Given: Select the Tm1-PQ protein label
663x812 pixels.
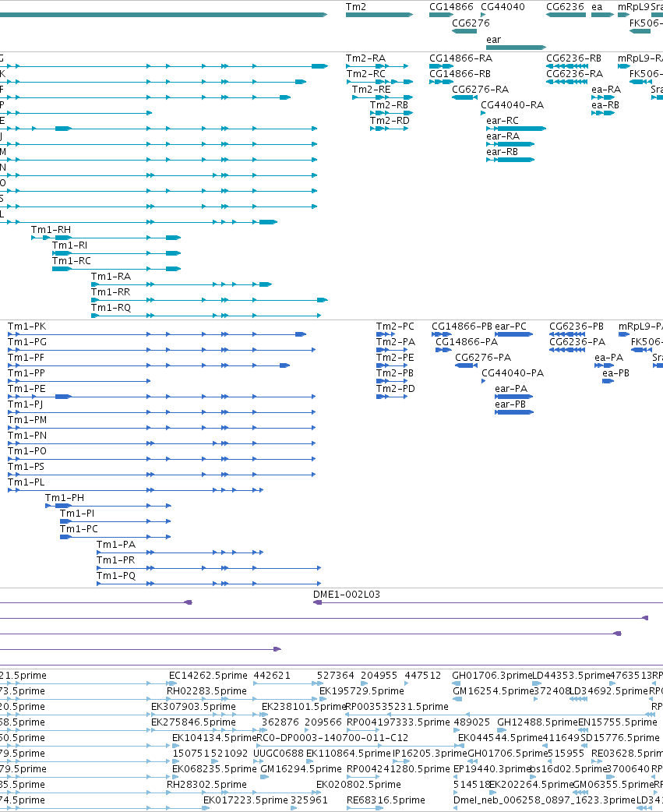Looking at the screenshot, I should [x=116, y=575].
